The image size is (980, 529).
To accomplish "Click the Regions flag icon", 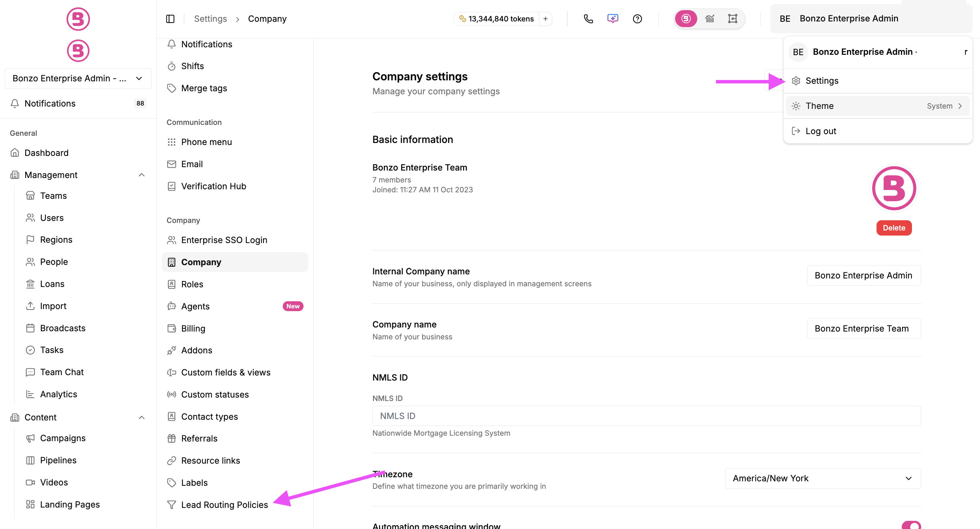I will pos(30,240).
